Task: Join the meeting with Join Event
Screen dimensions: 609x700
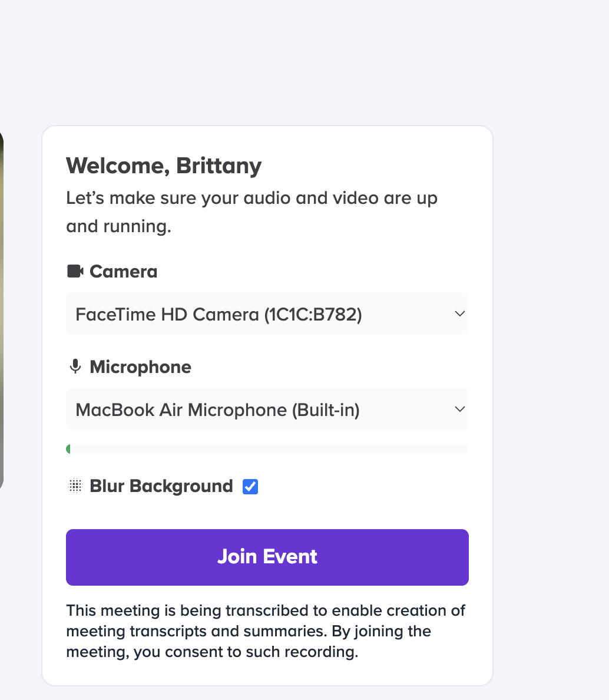Action: tap(267, 557)
